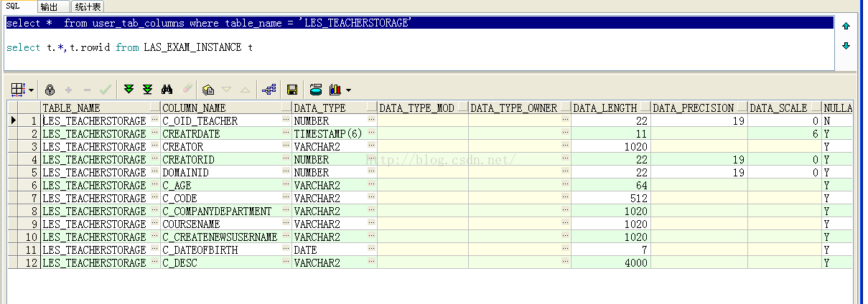
Task: Click the insert record plus icon
Action: tap(69, 90)
